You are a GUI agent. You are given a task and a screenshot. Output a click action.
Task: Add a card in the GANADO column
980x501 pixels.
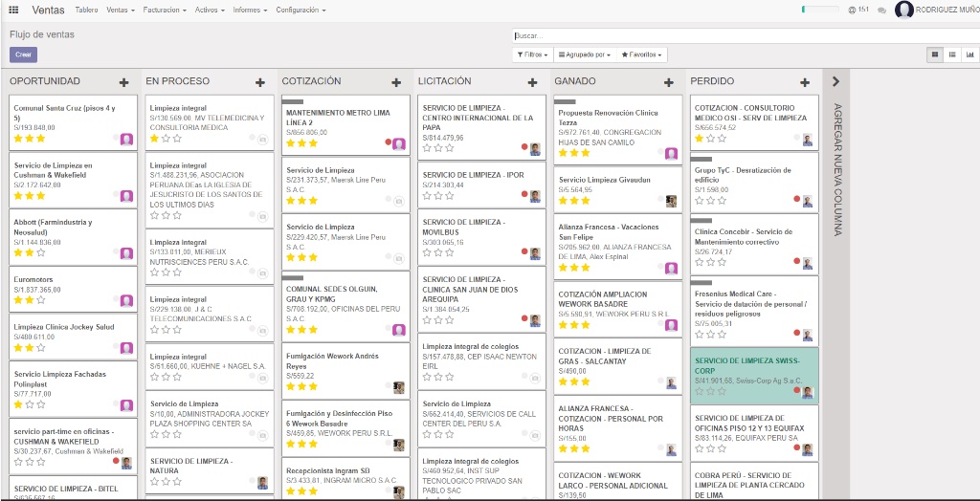click(x=669, y=82)
